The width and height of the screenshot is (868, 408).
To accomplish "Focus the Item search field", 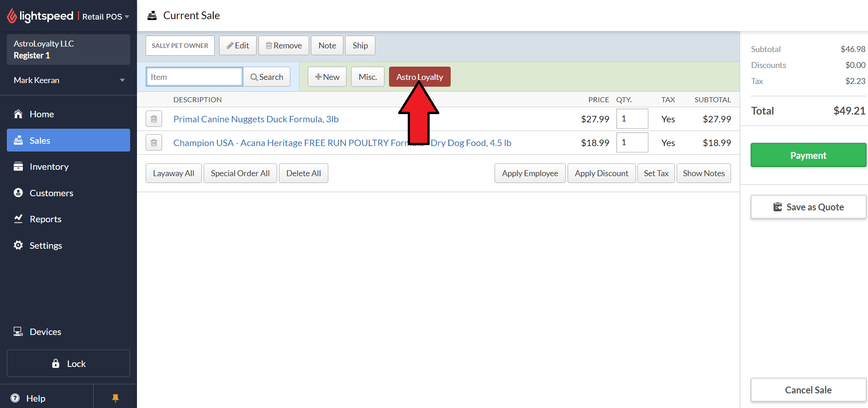I will (194, 77).
